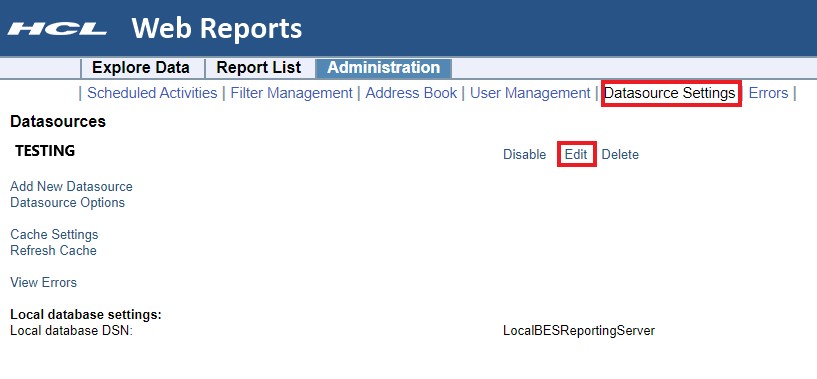
Task: Click Add New Datasource link
Action: pyautogui.click(x=71, y=186)
